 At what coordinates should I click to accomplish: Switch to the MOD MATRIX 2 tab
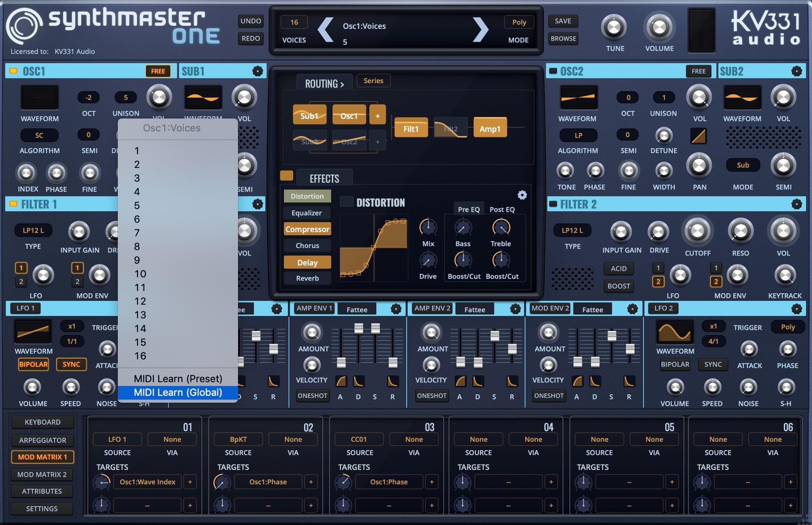[x=42, y=474]
